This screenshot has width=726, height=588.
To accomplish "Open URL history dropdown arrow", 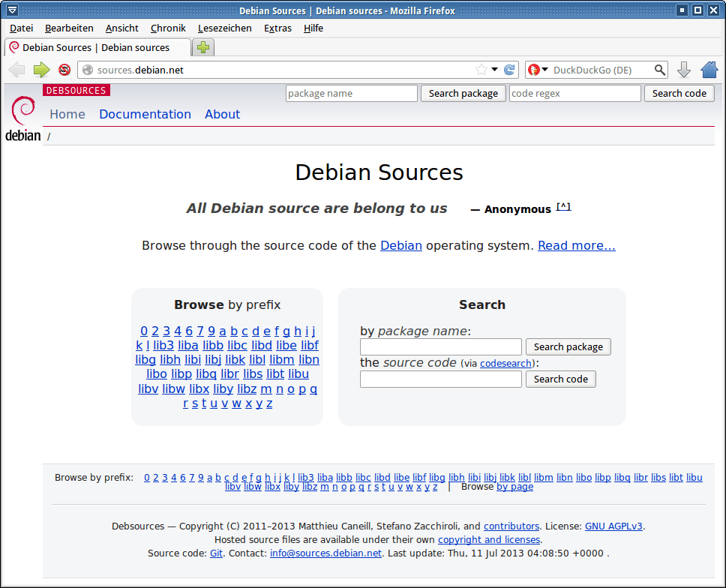I will 494,70.
